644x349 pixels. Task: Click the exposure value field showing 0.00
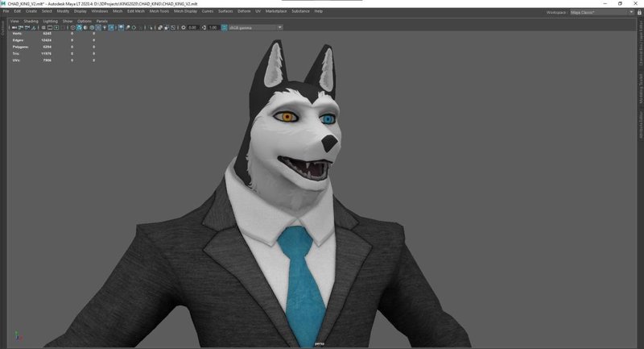[192, 27]
